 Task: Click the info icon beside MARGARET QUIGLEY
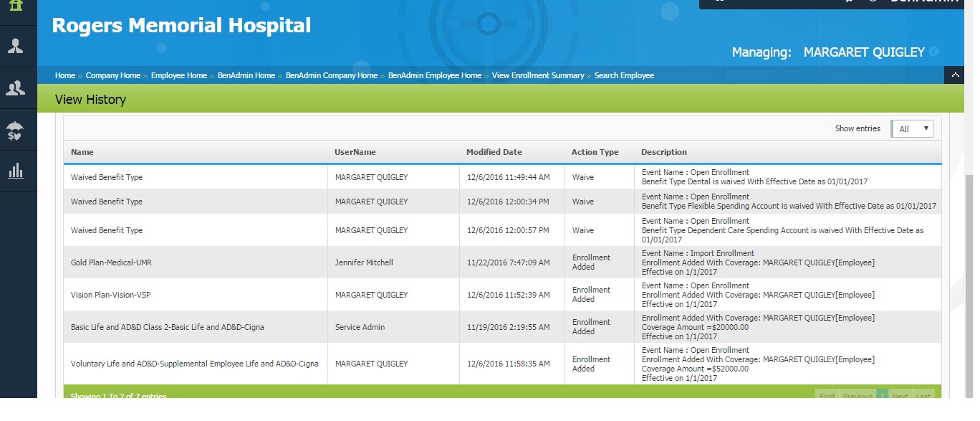coord(933,52)
